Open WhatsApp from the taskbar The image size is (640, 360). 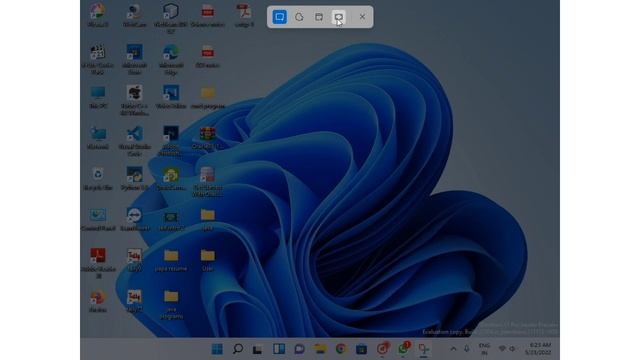tap(403, 349)
